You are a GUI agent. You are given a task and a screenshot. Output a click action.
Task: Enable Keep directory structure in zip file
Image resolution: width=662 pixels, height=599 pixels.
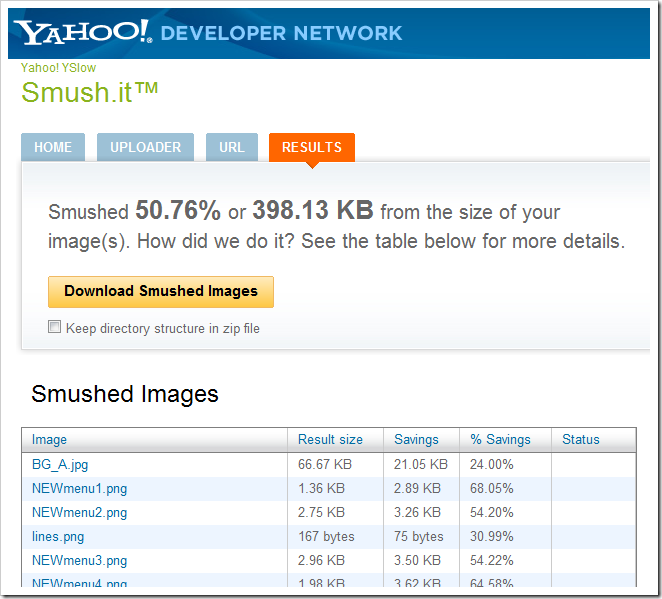pyautogui.click(x=54, y=327)
